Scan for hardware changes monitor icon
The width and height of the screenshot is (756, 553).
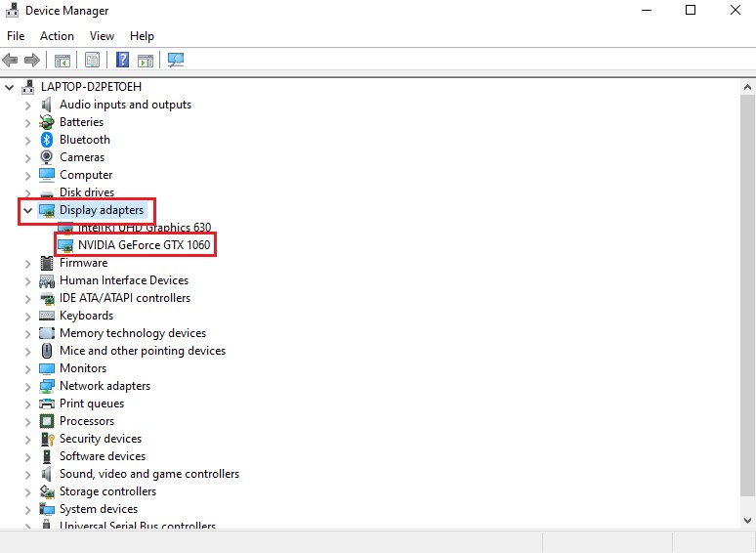(x=176, y=60)
